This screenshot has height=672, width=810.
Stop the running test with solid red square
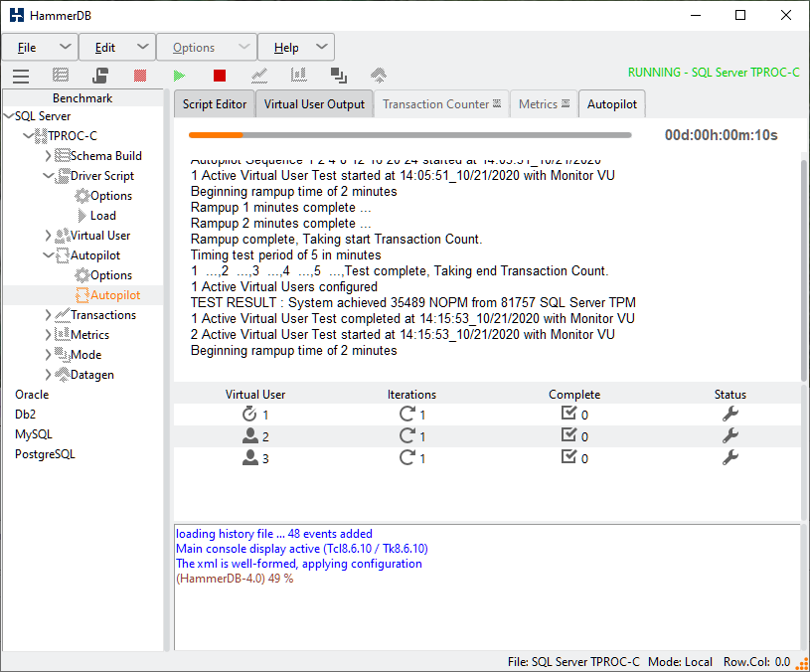pyautogui.click(x=220, y=76)
